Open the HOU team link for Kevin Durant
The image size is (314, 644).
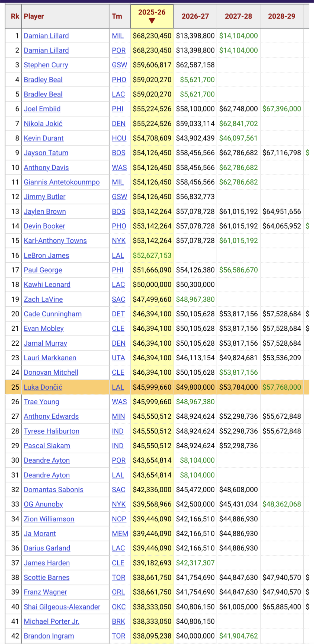pos(119,138)
